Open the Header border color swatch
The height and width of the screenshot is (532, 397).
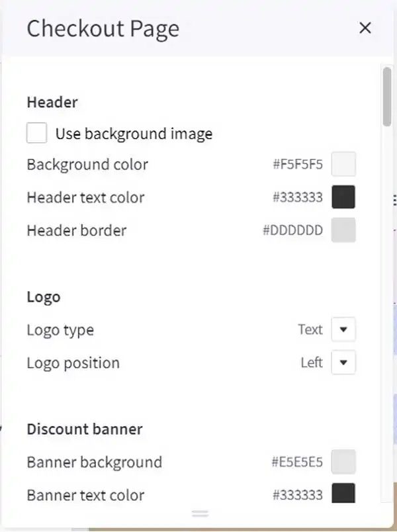click(x=343, y=230)
